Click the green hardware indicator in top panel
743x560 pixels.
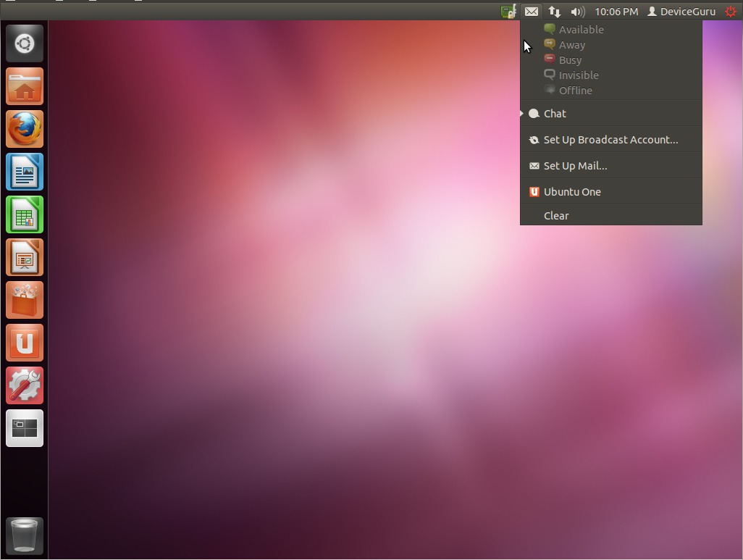coord(508,12)
